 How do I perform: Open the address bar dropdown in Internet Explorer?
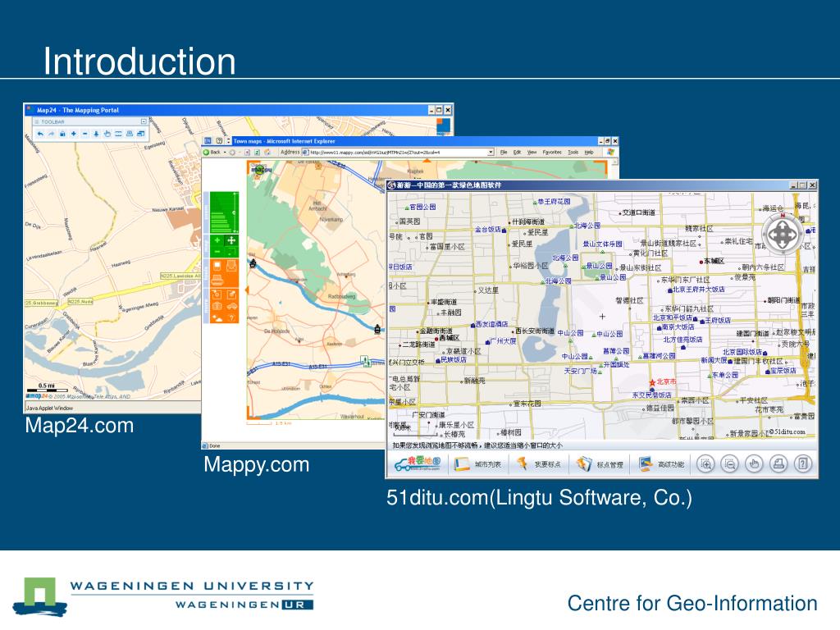tap(491, 152)
